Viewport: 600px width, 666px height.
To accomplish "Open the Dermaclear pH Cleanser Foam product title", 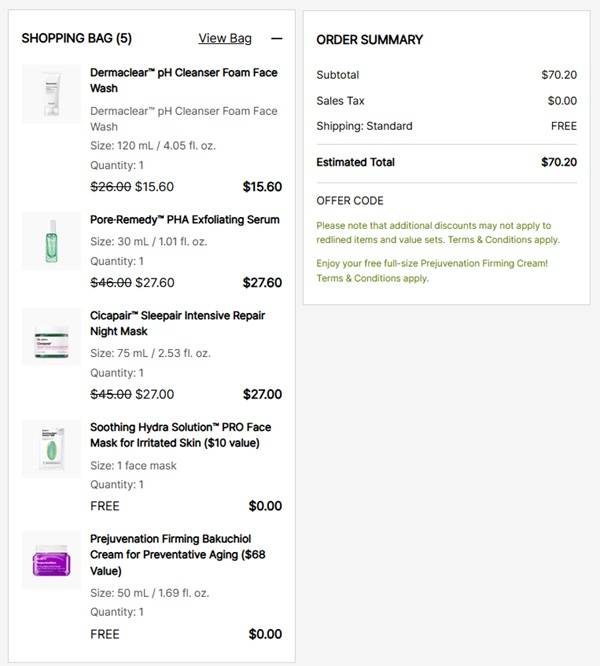I will coord(184,80).
